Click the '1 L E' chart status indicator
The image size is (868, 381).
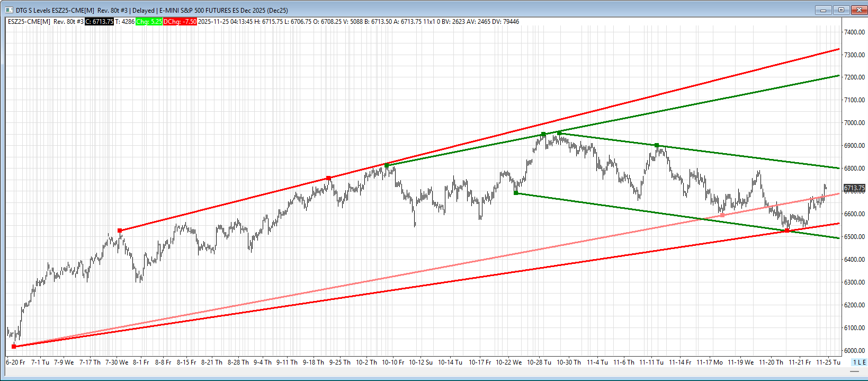pos(859,362)
